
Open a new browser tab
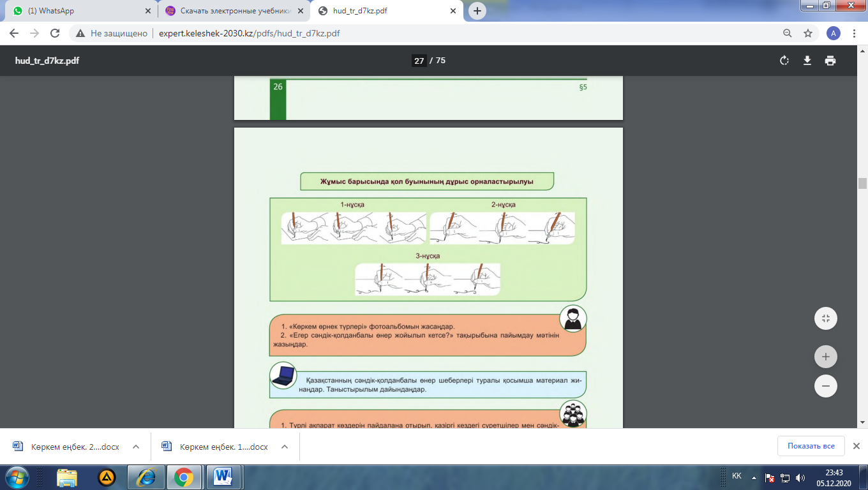tap(477, 11)
